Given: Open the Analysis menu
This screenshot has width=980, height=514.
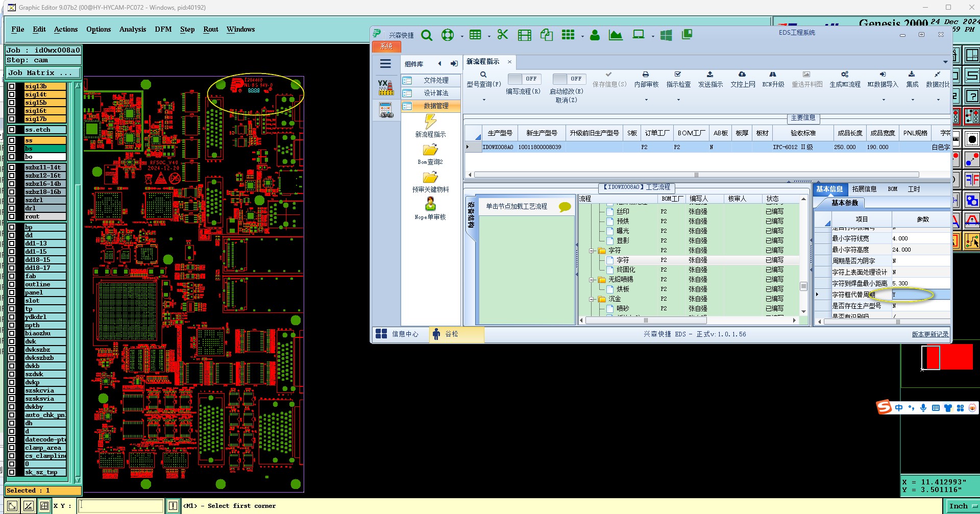Looking at the screenshot, I should [133, 29].
